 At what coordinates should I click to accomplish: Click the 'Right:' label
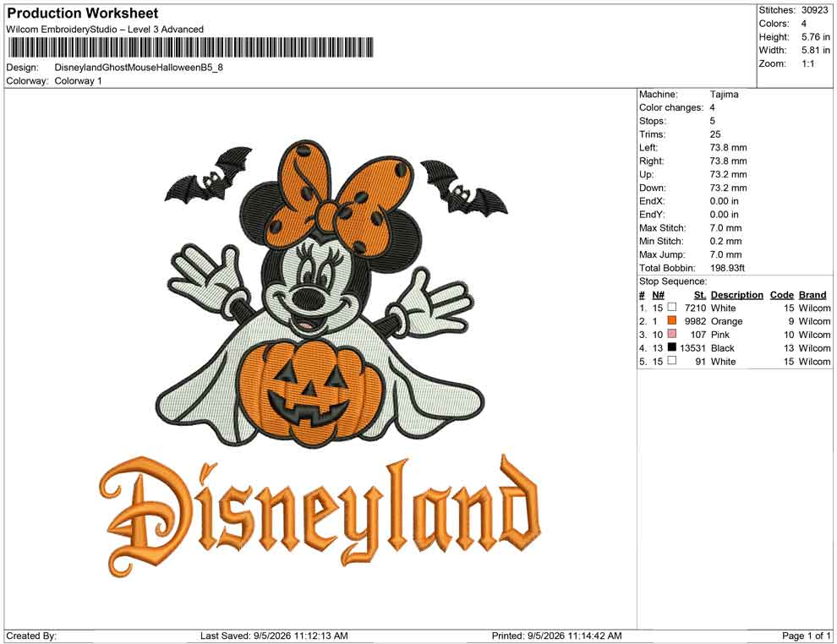[x=651, y=161]
